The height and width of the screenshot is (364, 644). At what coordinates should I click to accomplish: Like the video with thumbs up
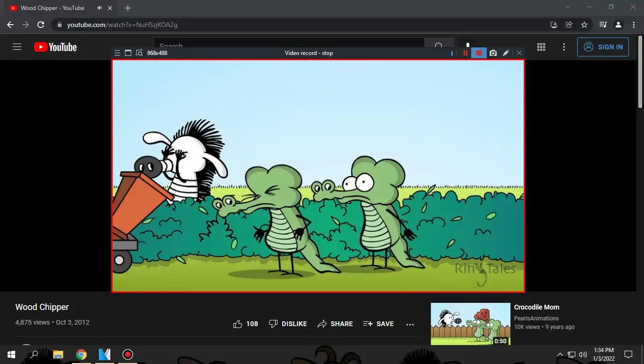245,324
